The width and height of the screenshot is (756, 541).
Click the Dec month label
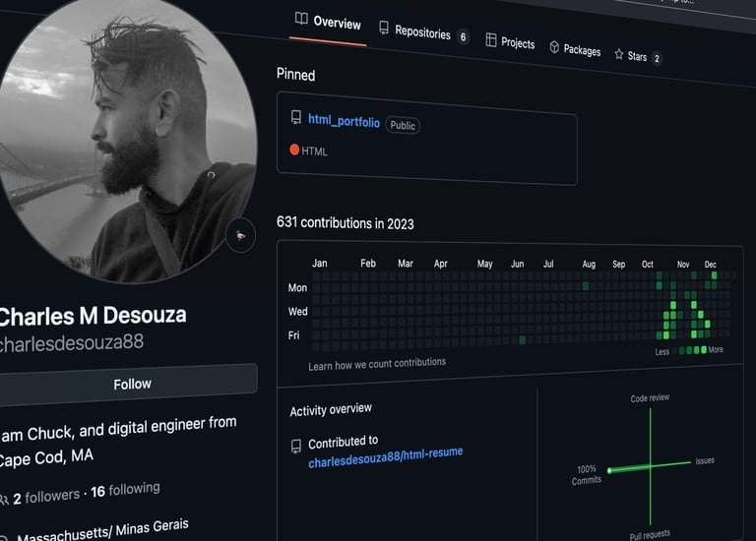[710, 265]
